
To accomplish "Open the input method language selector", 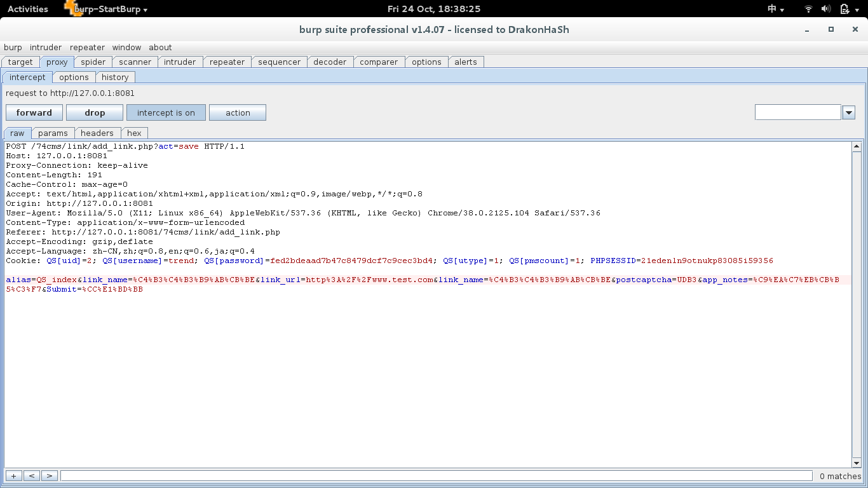I will 776,9.
